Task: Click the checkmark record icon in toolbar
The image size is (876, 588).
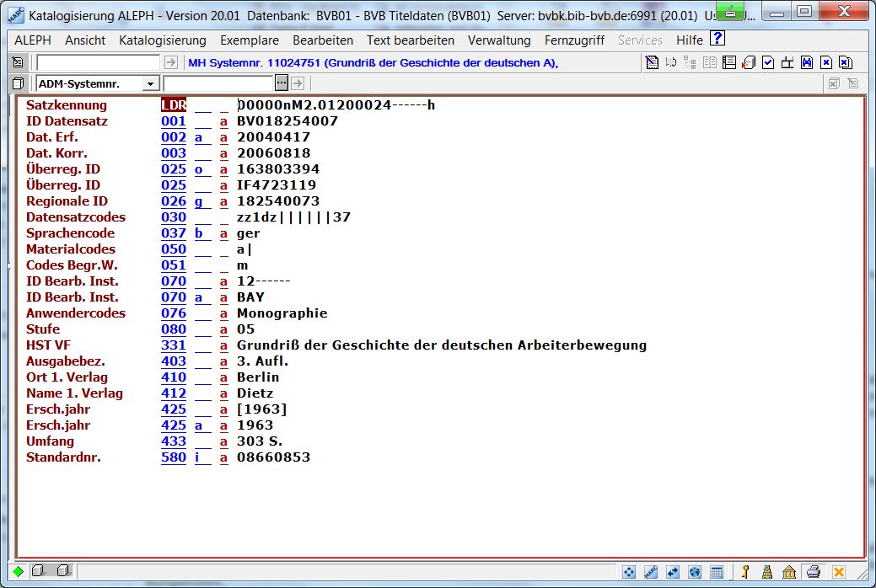Action: click(x=767, y=62)
